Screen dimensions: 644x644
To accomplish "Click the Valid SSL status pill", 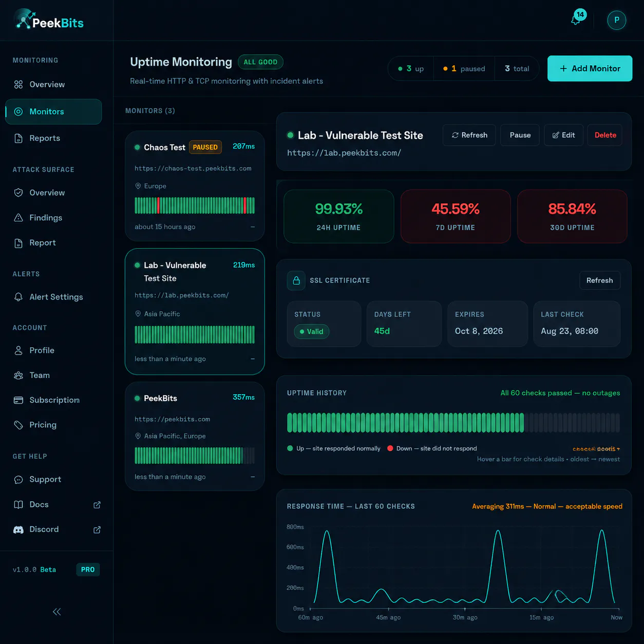I will [x=311, y=332].
